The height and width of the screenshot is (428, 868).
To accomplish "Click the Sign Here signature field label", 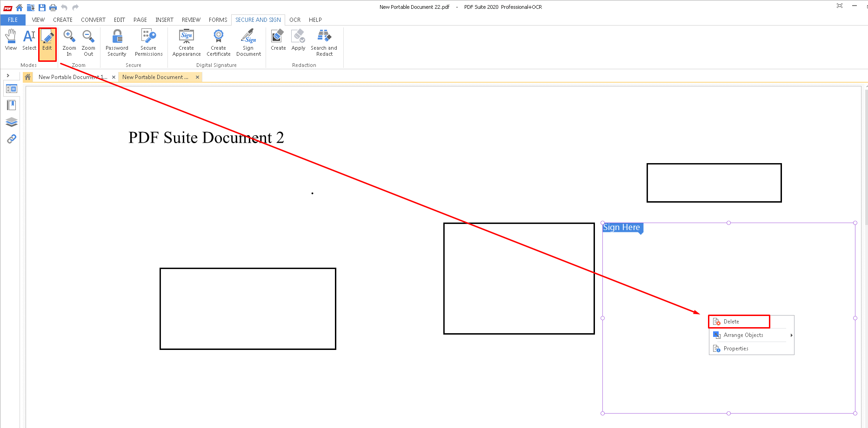I will coord(622,227).
